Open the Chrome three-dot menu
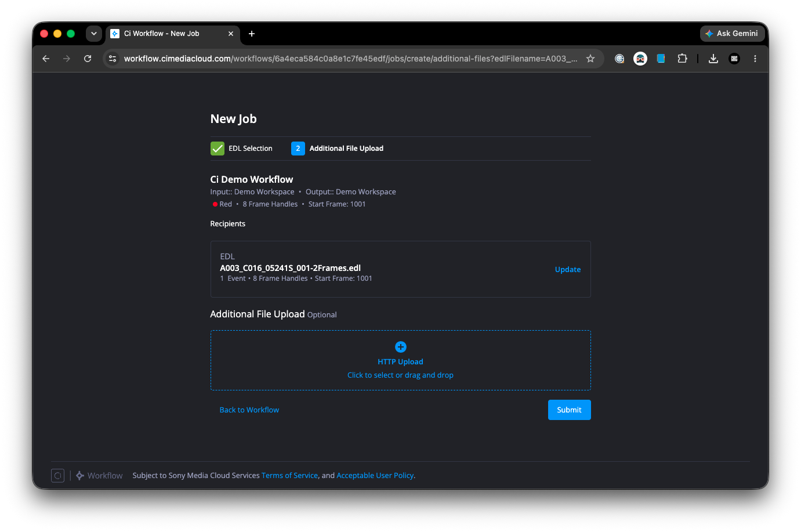The width and height of the screenshot is (801, 532). [x=755, y=59]
